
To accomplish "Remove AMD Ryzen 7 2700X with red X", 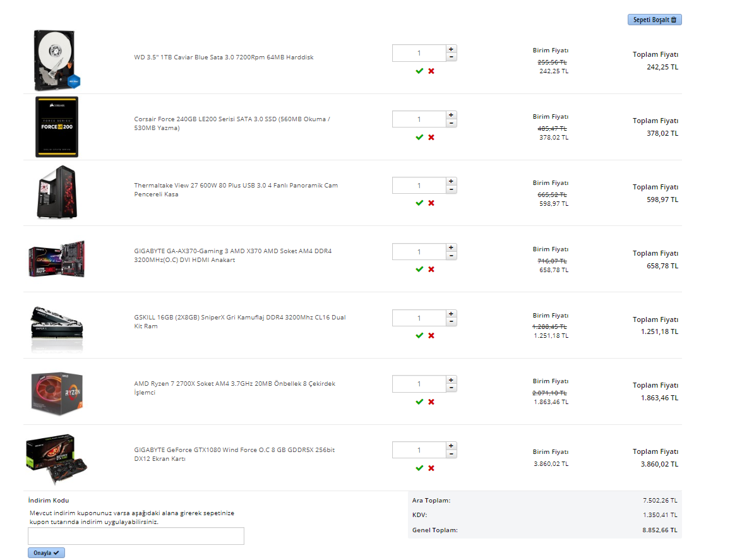I will pyautogui.click(x=431, y=402).
